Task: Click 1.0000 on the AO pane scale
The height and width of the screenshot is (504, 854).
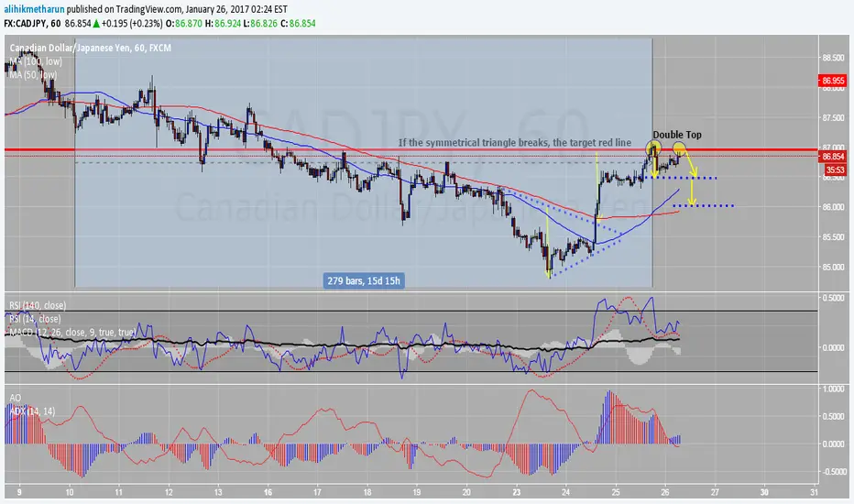Action: (834, 389)
